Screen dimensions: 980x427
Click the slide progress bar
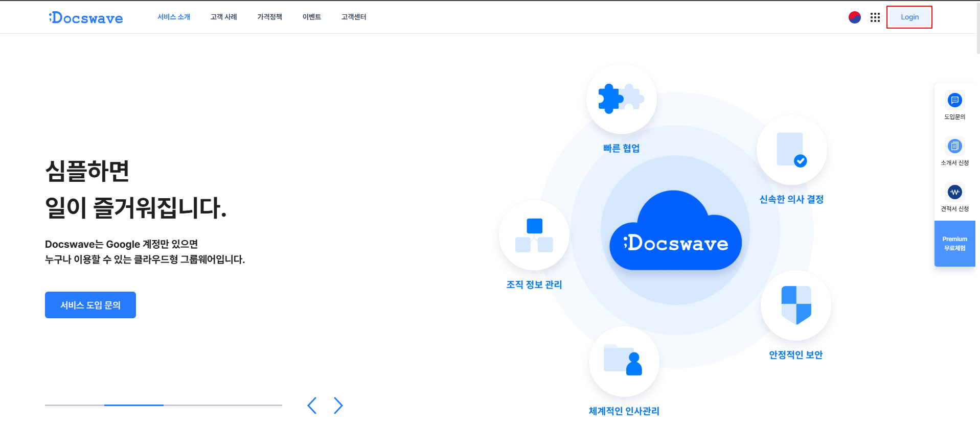(x=164, y=405)
